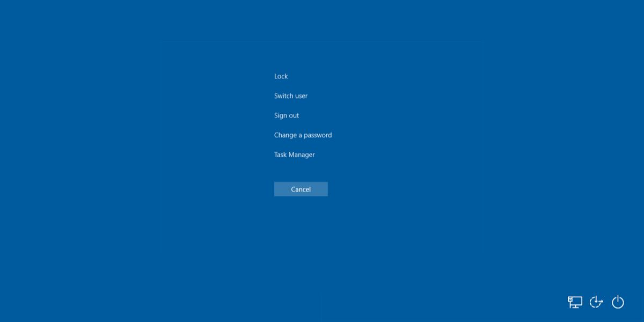Choose the Switch user option
The height and width of the screenshot is (322, 644).
[x=291, y=96]
